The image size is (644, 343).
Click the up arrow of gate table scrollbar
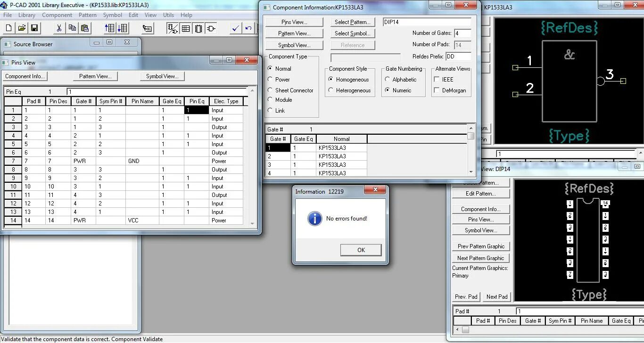pyautogui.click(x=471, y=128)
